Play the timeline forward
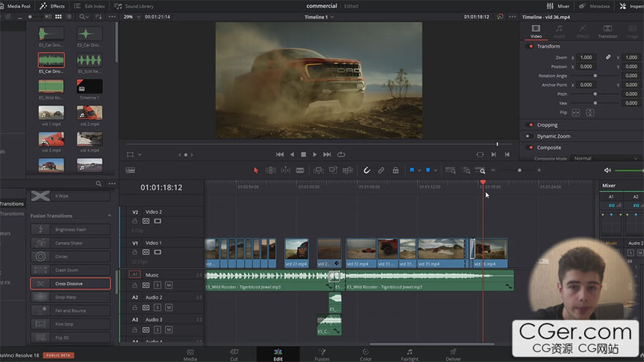 point(315,155)
